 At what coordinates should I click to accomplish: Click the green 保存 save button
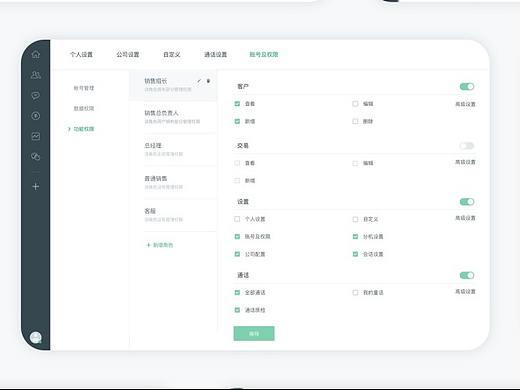(254, 333)
